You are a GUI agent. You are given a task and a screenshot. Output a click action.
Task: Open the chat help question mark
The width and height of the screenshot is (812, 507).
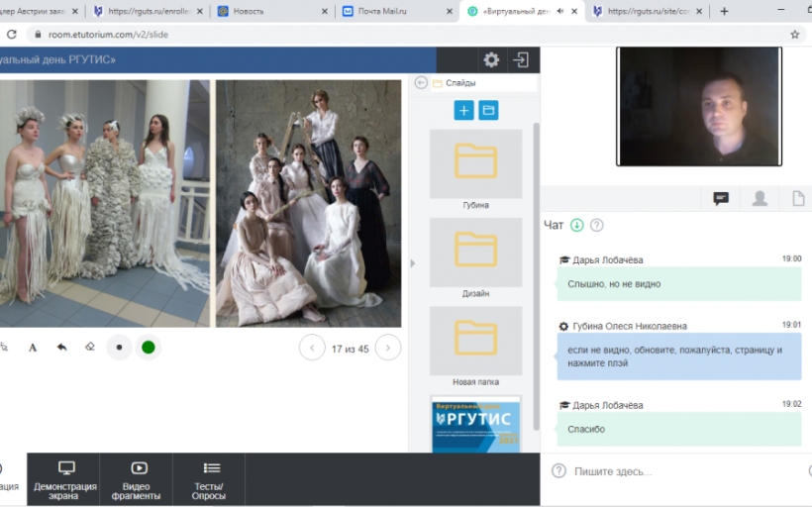tap(596, 225)
